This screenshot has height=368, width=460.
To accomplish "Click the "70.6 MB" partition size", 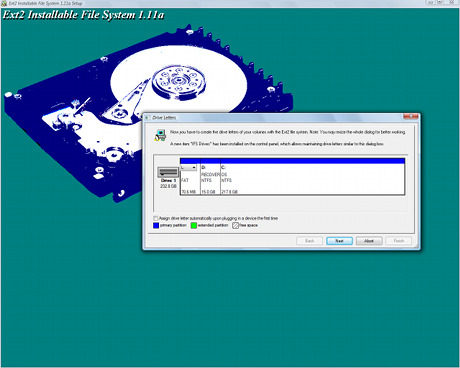I will click(x=189, y=192).
